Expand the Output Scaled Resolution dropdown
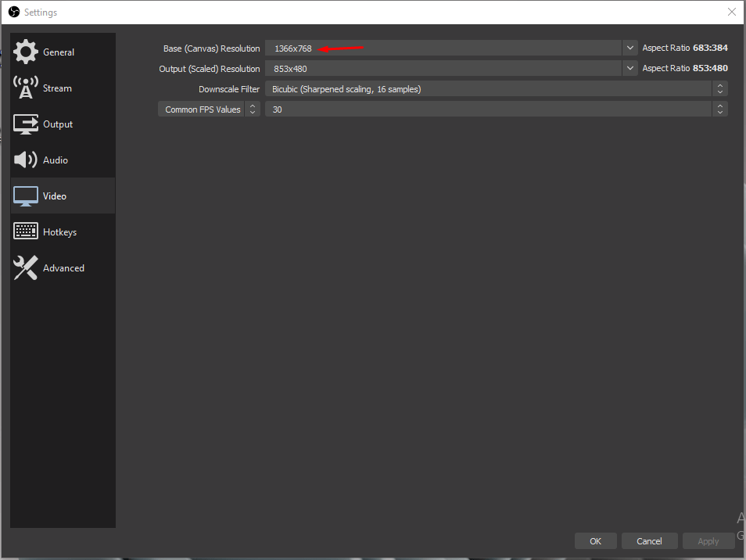Image resolution: width=746 pixels, height=560 pixels. coord(629,68)
